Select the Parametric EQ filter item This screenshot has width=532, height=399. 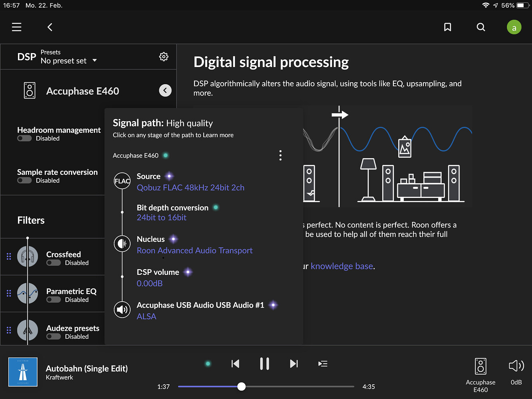click(x=71, y=292)
